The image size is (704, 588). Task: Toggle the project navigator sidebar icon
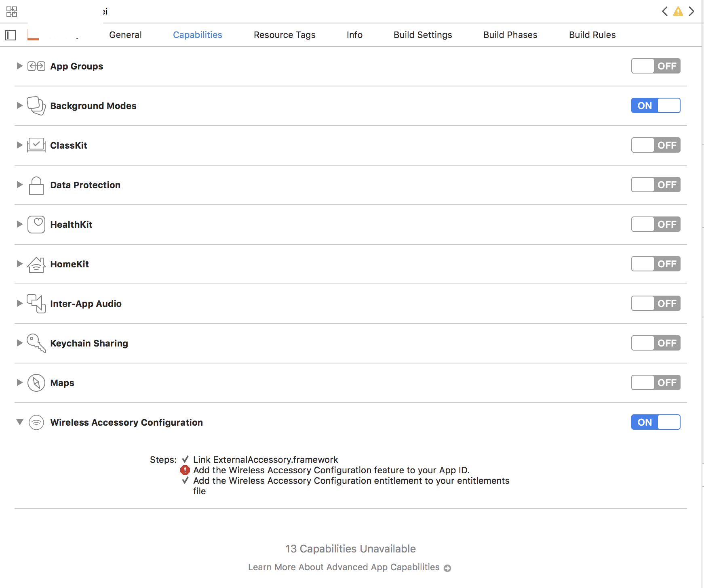(11, 35)
